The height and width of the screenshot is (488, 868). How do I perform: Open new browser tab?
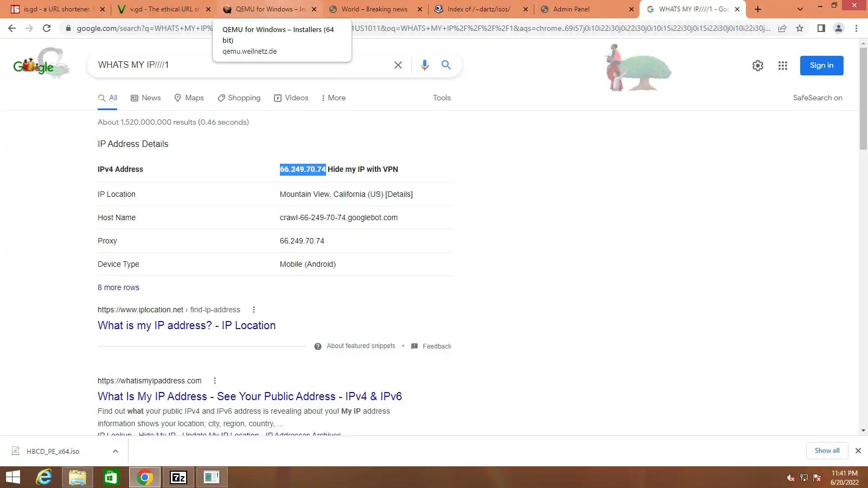(758, 9)
